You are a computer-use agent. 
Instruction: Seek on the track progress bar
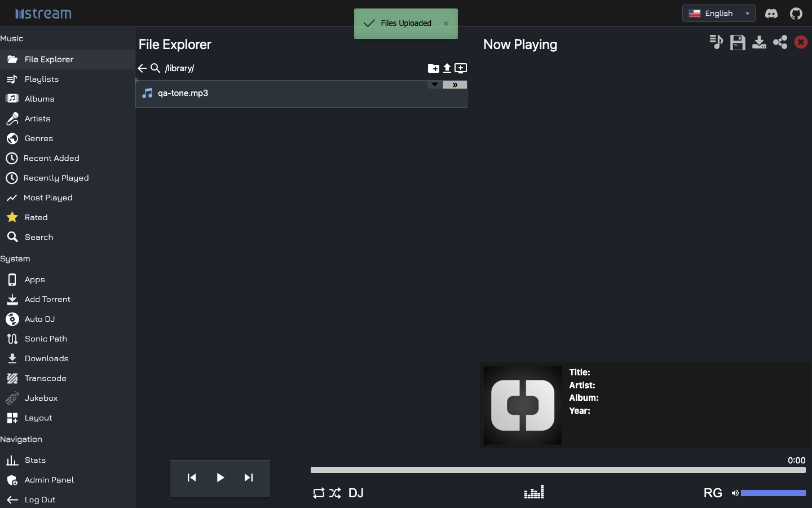tap(558, 470)
